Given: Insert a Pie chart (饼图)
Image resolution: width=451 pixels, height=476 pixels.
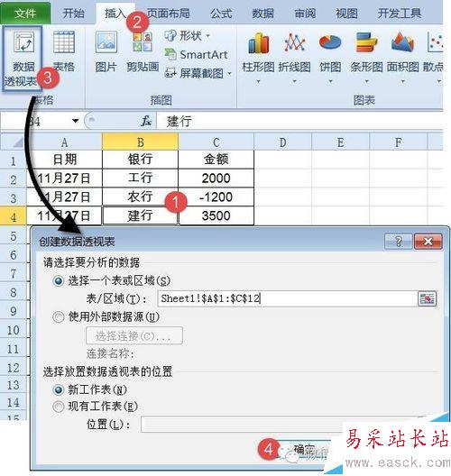Looking at the screenshot, I should (330, 58).
